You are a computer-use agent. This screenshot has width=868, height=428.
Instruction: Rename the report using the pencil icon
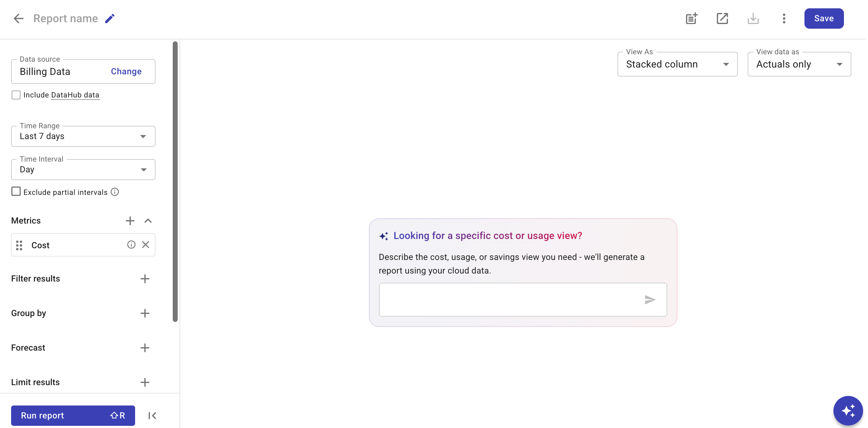coord(110,18)
